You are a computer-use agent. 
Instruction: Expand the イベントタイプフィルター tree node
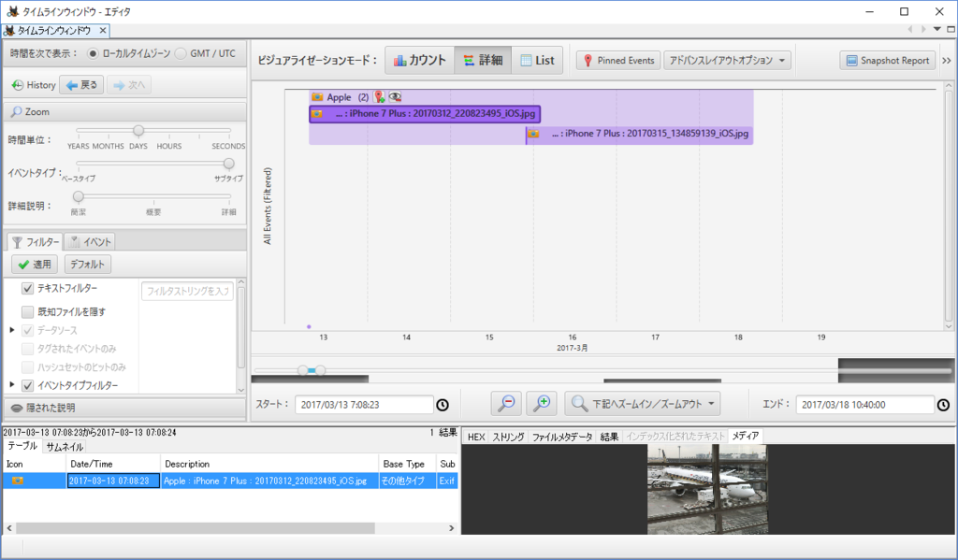[11, 385]
